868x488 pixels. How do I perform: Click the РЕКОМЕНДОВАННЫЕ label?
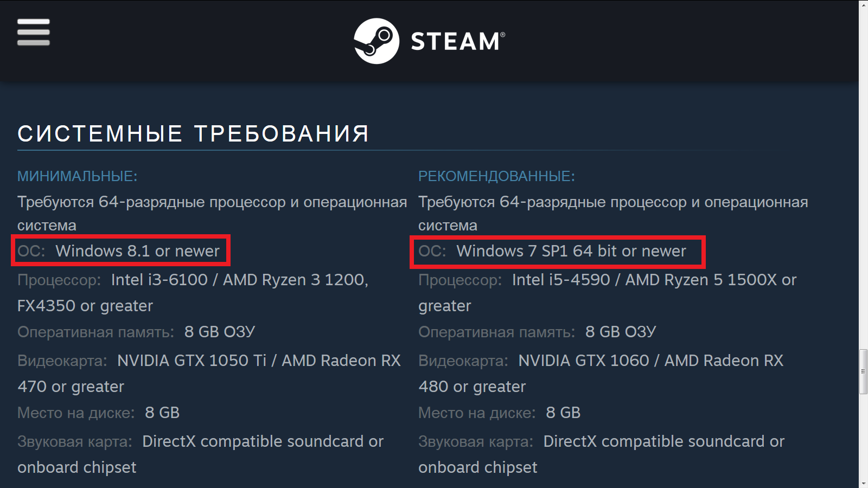(496, 176)
